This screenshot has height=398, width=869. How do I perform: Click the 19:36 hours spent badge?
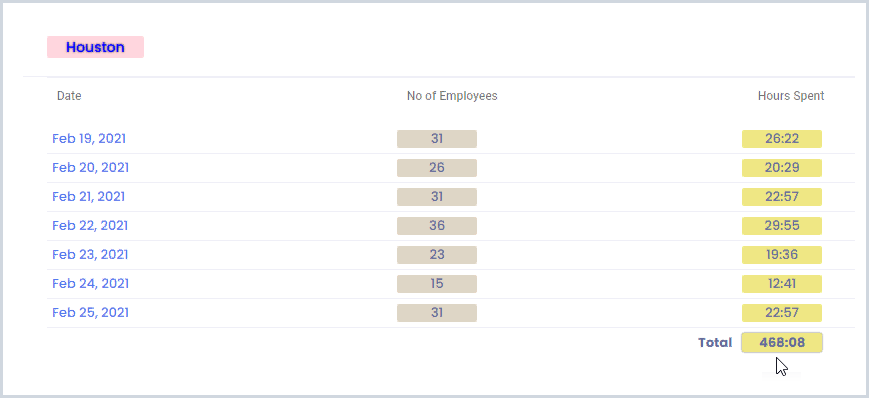tap(782, 255)
